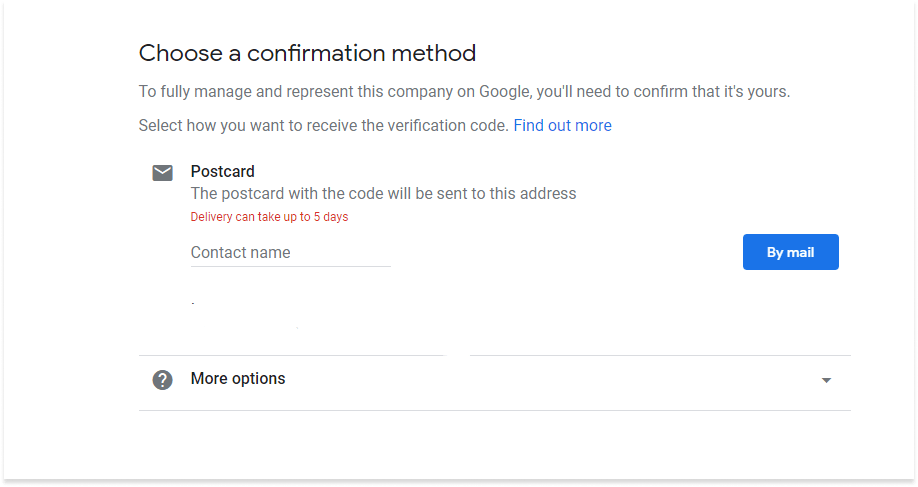This screenshot has width=918, height=487.
Task: Select the Postcard method title
Action: pyautogui.click(x=222, y=172)
